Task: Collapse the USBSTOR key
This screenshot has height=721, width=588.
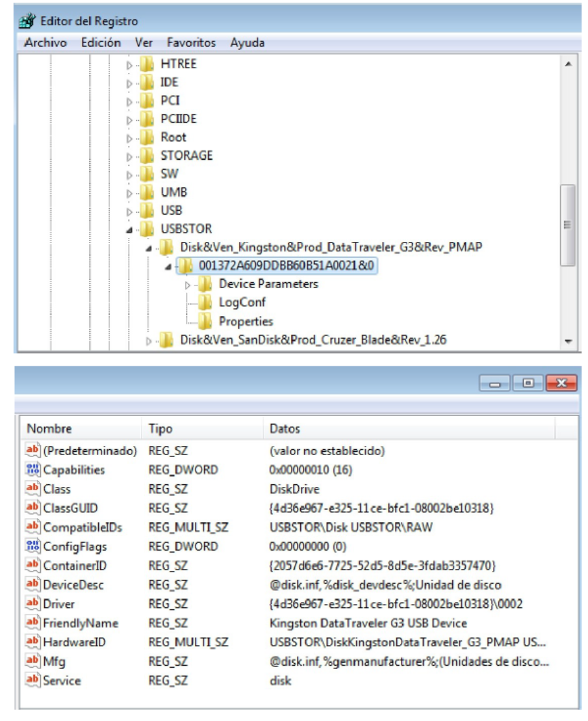Action: pos(129,230)
